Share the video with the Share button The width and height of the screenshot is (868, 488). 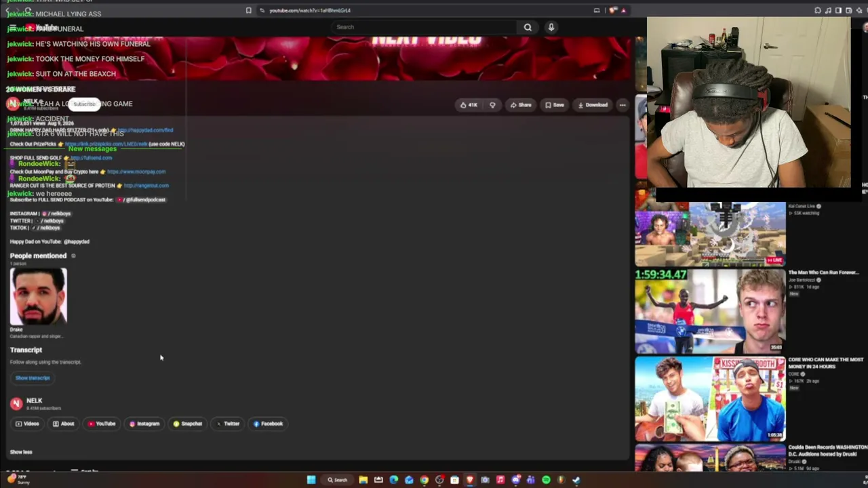521,105
